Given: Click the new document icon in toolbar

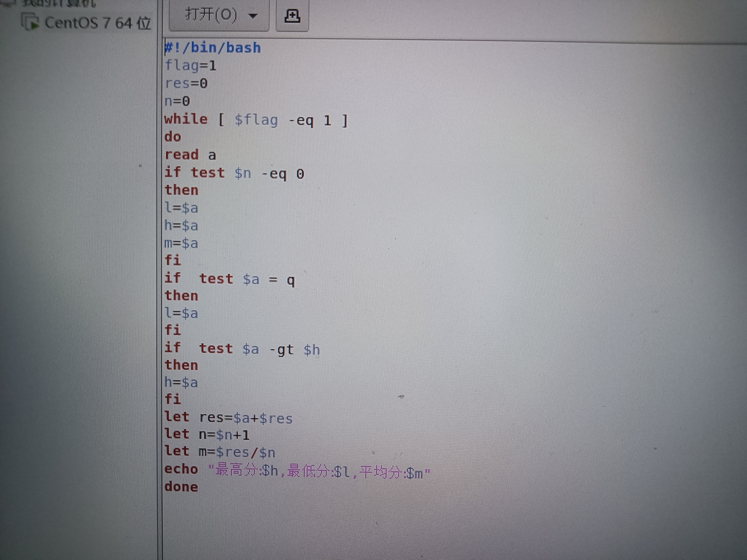Looking at the screenshot, I should pos(292,16).
